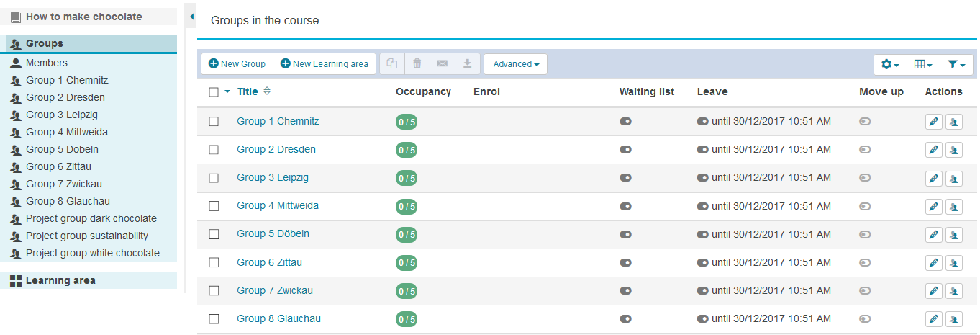Screen dimensions: 980x335
Task: Open the gear settings dropdown
Action: click(x=890, y=65)
